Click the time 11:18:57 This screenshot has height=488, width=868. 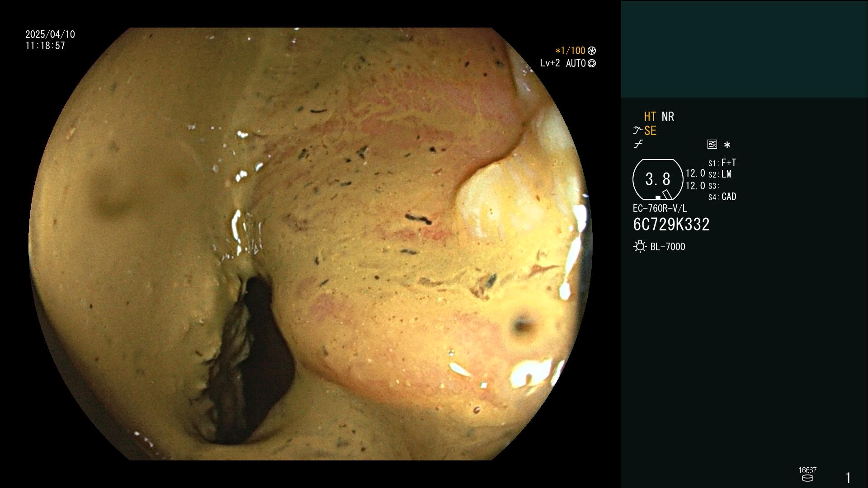tap(45, 46)
